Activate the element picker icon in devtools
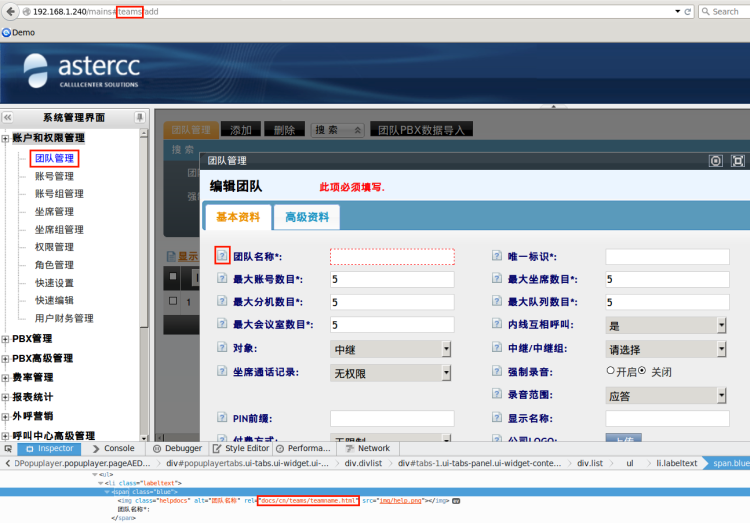Screen dimensions: 750x523 (8, 449)
